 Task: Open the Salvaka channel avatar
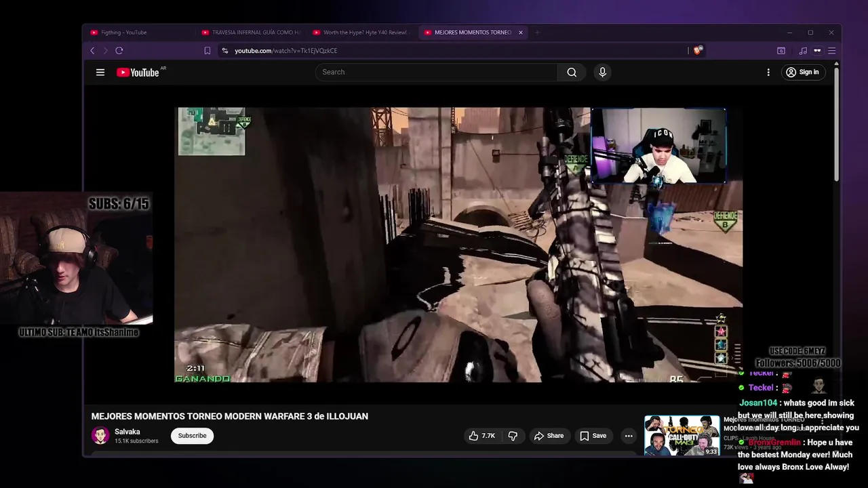pos(100,436)
